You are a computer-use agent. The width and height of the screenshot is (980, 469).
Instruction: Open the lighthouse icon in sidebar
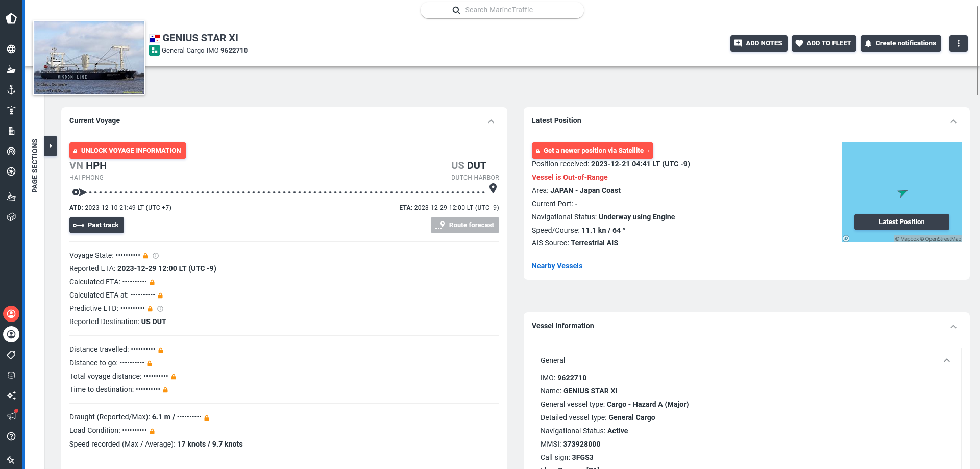click(x=11, y=110)
